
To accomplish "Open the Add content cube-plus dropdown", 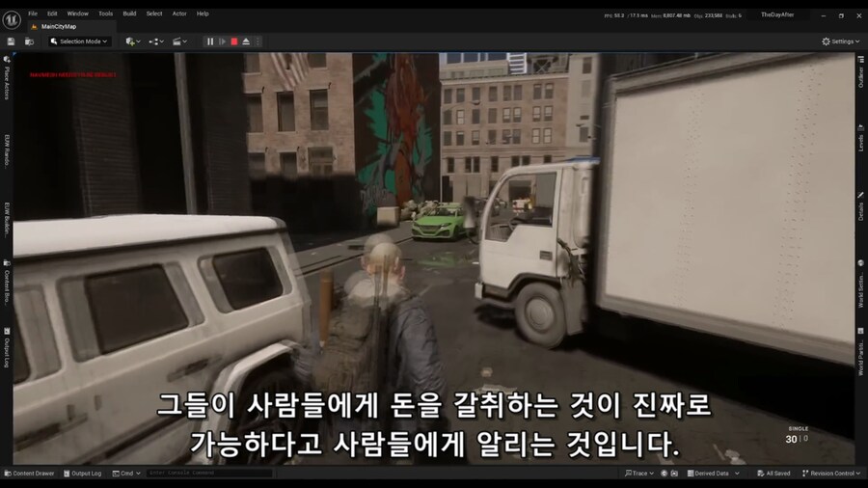I will [133, 41].
